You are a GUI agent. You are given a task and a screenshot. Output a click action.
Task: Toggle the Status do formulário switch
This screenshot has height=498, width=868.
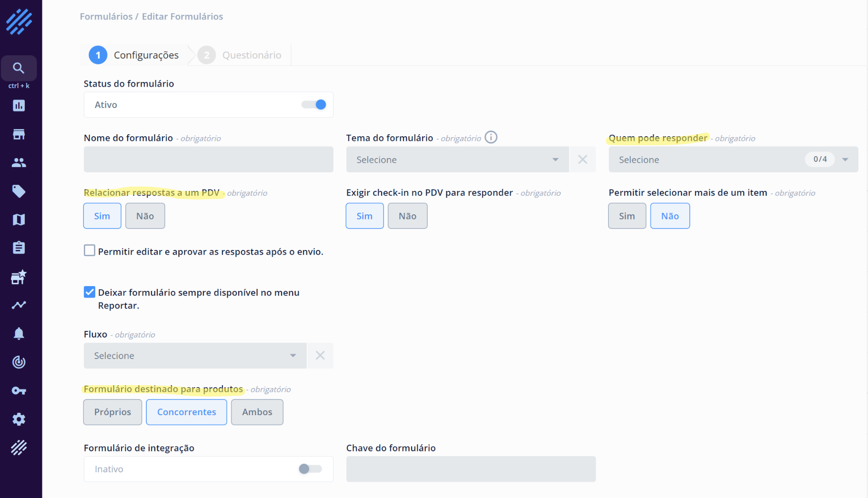coord(314,105)
